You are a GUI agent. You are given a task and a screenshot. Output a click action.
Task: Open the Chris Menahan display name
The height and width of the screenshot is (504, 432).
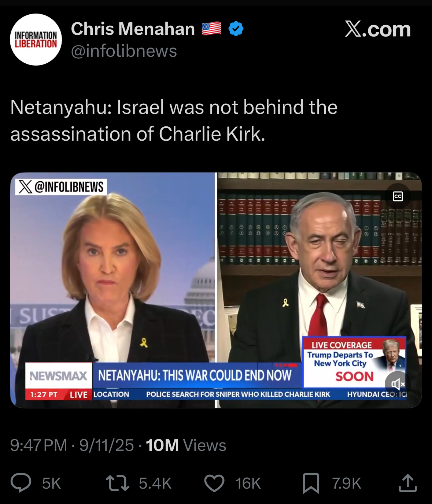click(133, 29)
